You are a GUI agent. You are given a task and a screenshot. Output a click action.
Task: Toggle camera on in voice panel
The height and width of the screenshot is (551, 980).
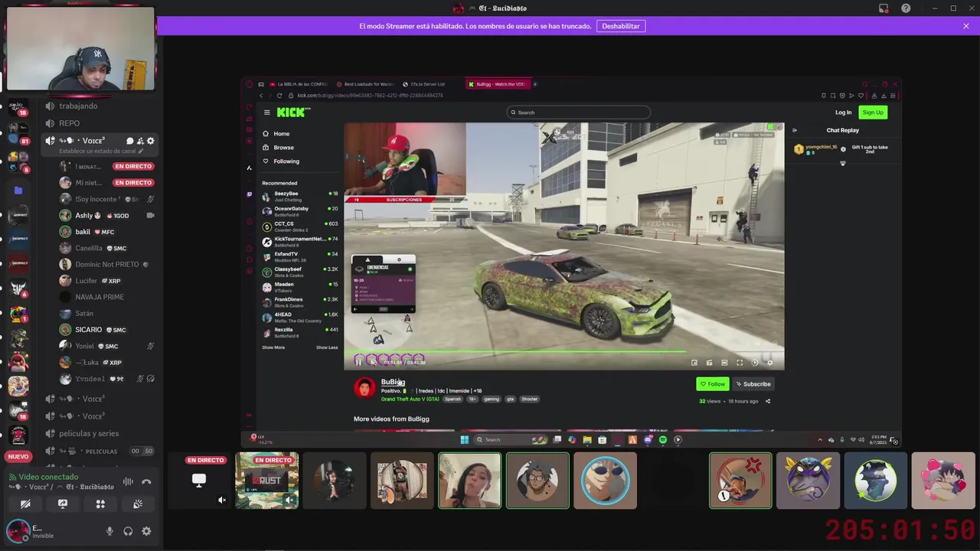[x=25, y=504]
